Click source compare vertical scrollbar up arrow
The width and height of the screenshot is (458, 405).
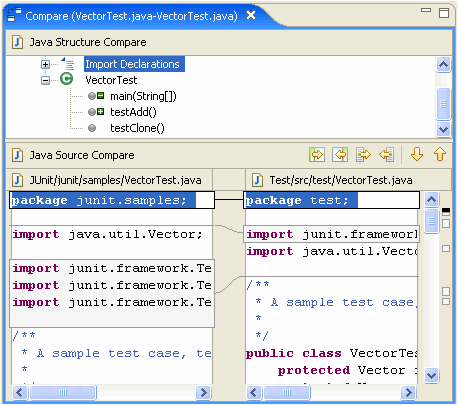coord(432,200)
